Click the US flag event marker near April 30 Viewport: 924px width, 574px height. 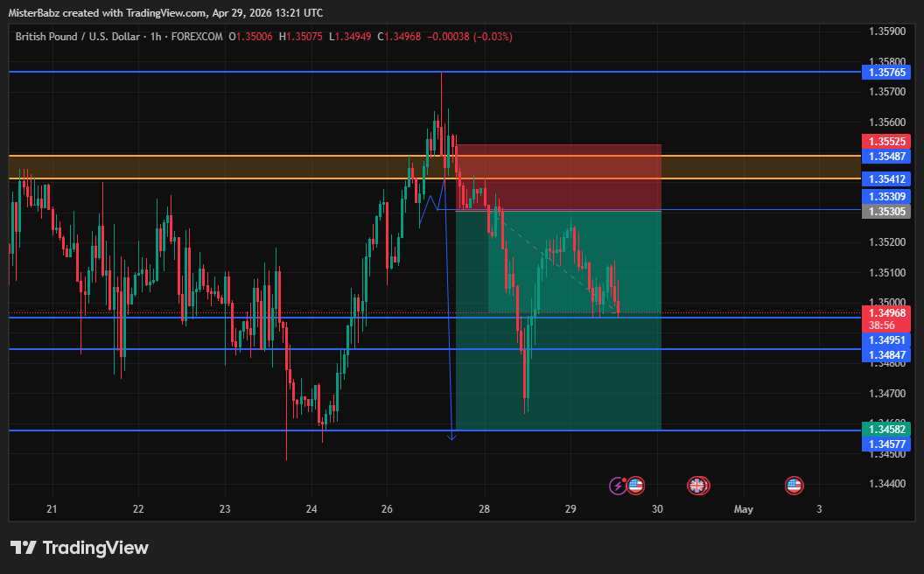point(635,486)
